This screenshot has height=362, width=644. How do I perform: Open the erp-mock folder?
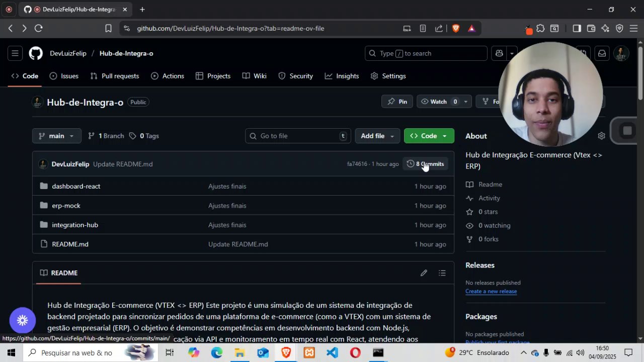click(x=66, y=206)
